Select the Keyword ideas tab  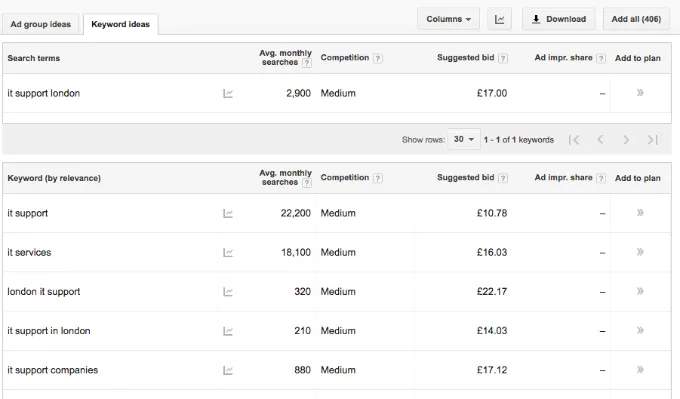click(121, 24)
